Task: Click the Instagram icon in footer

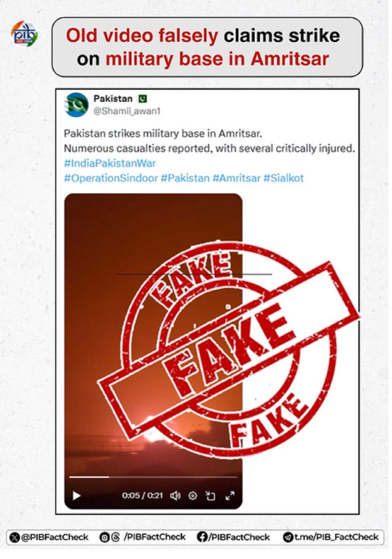Action: 105,537
